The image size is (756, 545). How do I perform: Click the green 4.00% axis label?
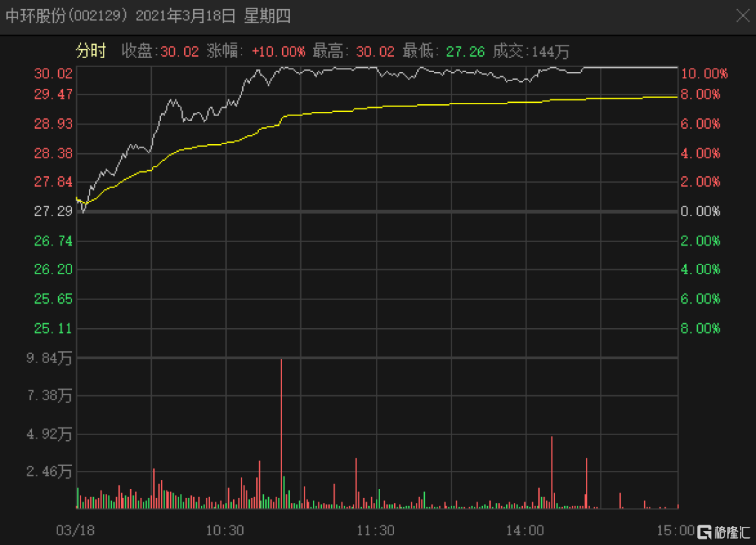click(x=700, y=269)
